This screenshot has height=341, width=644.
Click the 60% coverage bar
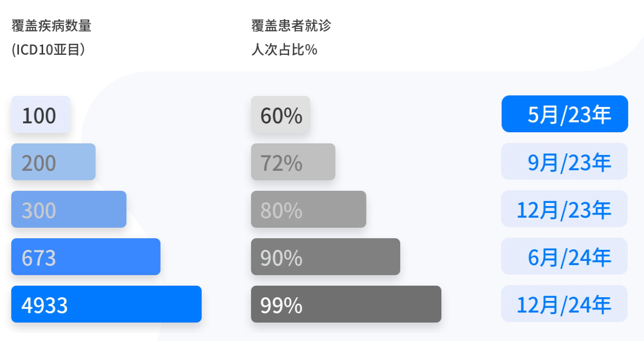click(281, 114)
